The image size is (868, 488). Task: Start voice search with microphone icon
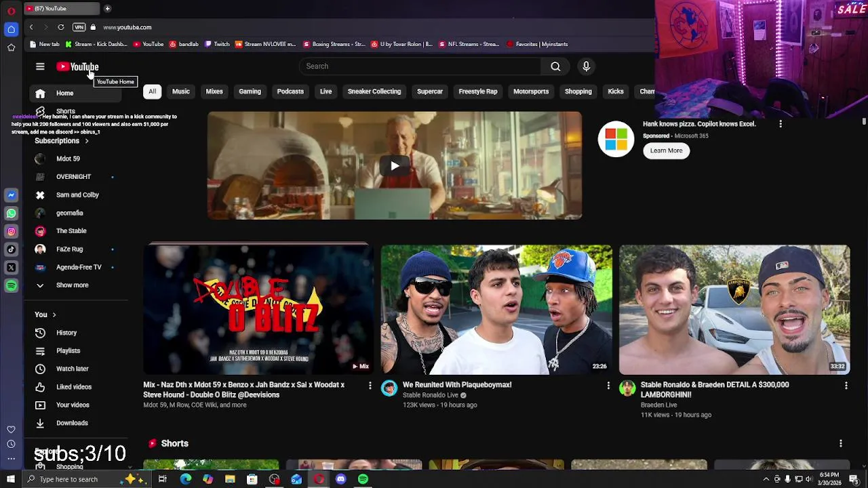click(587, 66)
